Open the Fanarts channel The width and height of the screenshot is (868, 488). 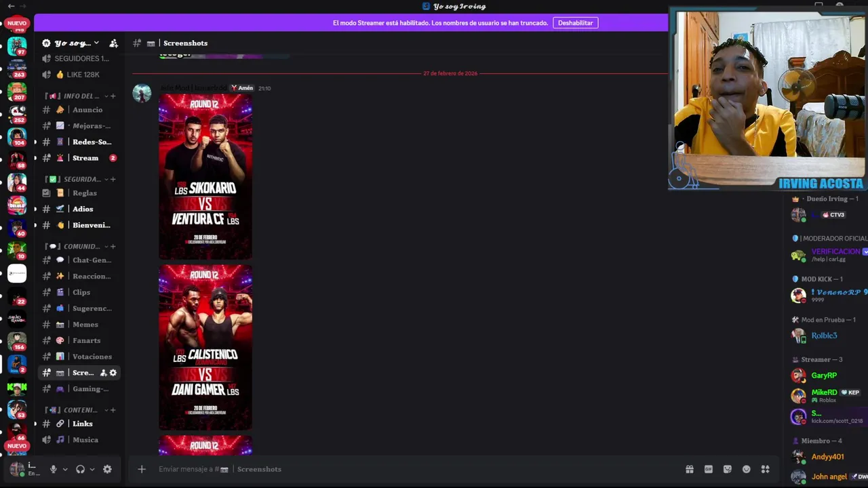80,340
